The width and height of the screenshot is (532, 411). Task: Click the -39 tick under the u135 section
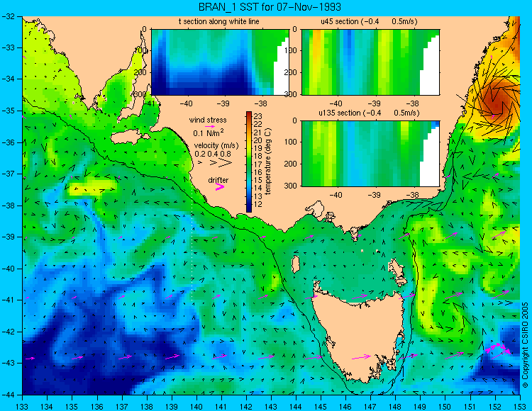coord(374,195)
